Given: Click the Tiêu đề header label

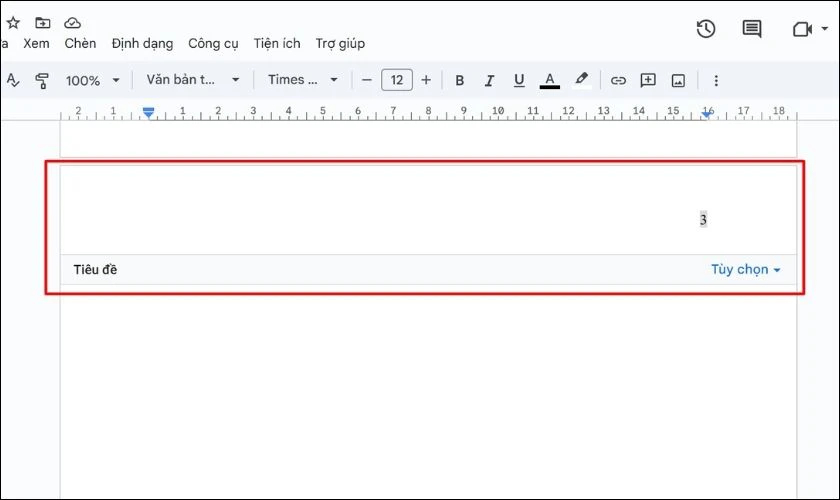Looking at the screenshot, I should pos(95,270).
